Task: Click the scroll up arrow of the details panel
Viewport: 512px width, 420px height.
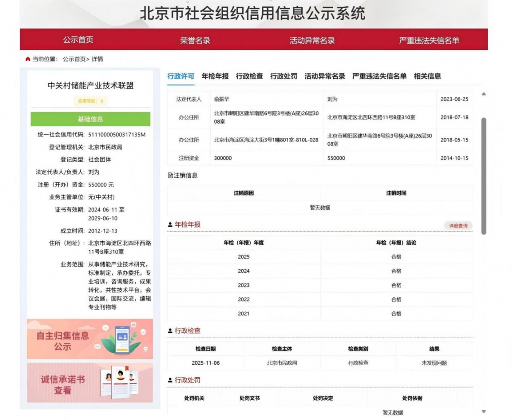Action: [x=484, y=94]
